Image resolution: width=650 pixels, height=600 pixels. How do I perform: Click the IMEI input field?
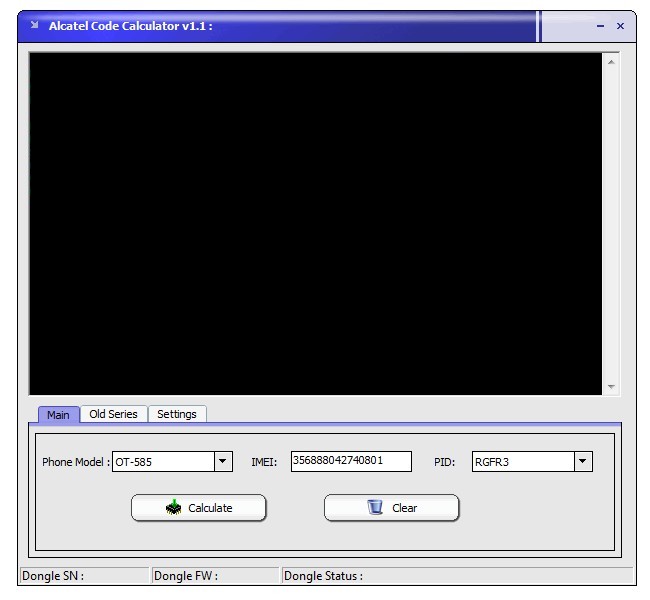point(351,461)
